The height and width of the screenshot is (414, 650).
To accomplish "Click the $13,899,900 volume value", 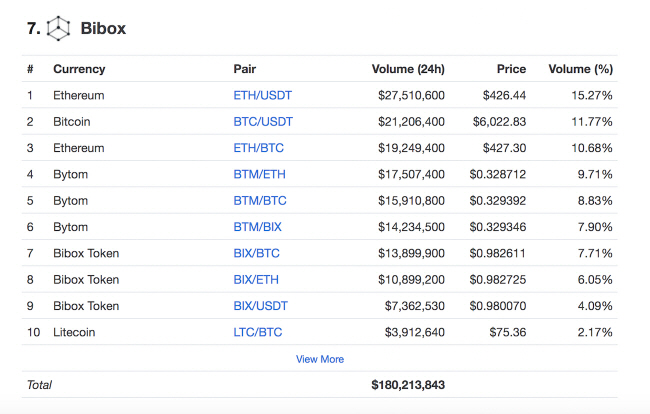I will coord(411,253).
